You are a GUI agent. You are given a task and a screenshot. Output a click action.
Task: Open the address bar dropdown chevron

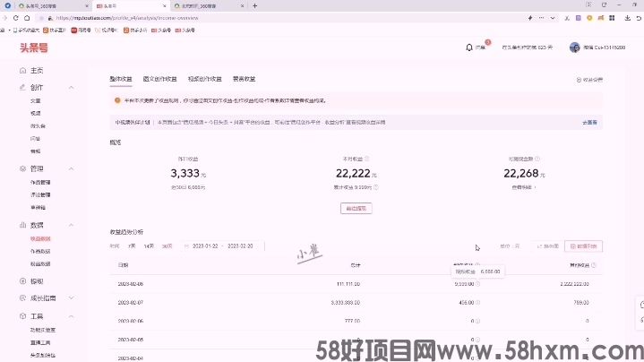click(553, 18)
